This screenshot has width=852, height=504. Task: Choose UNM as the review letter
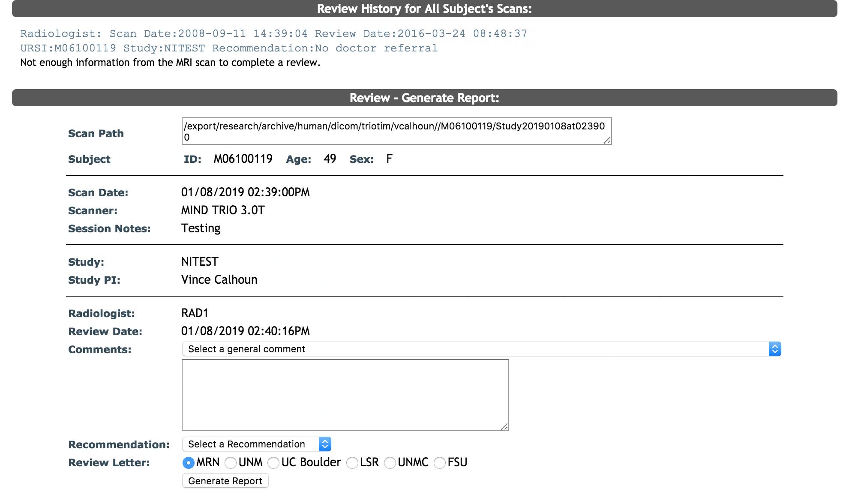click(231, 463)
